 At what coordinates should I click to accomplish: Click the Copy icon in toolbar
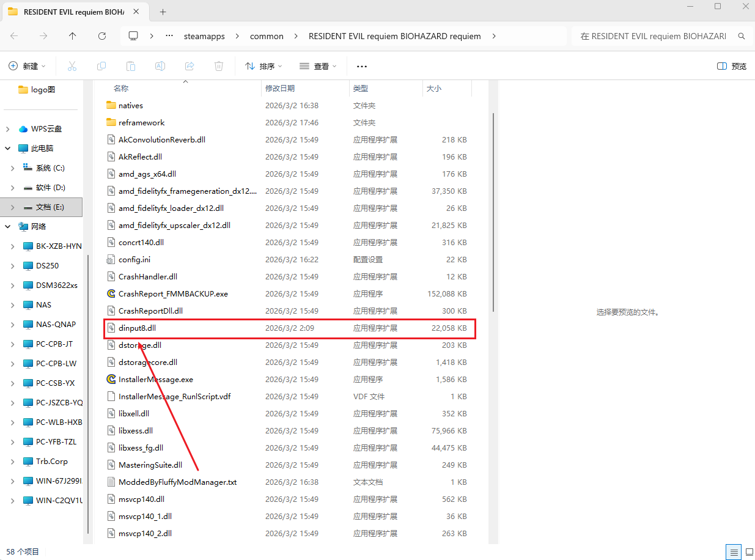pyautogui.click(x=101, y=66)
